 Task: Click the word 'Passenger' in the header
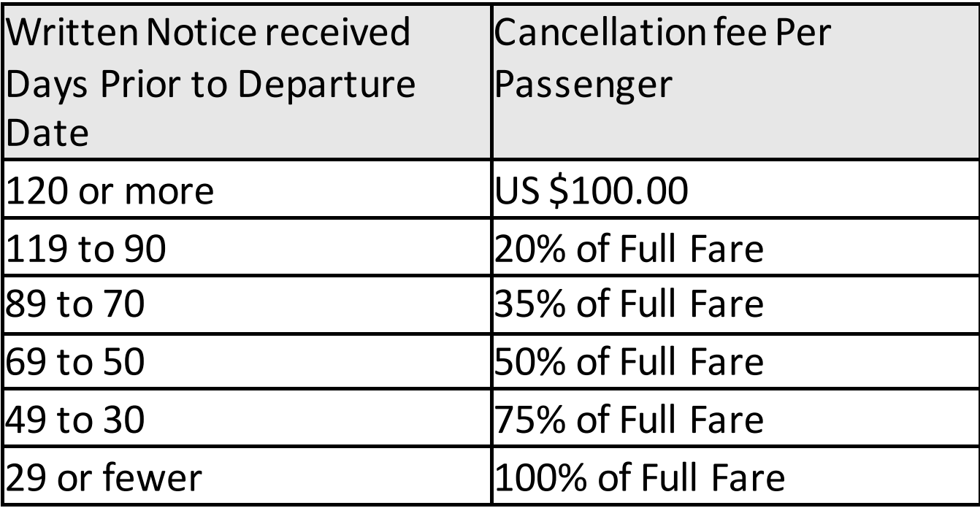(583, 85)
